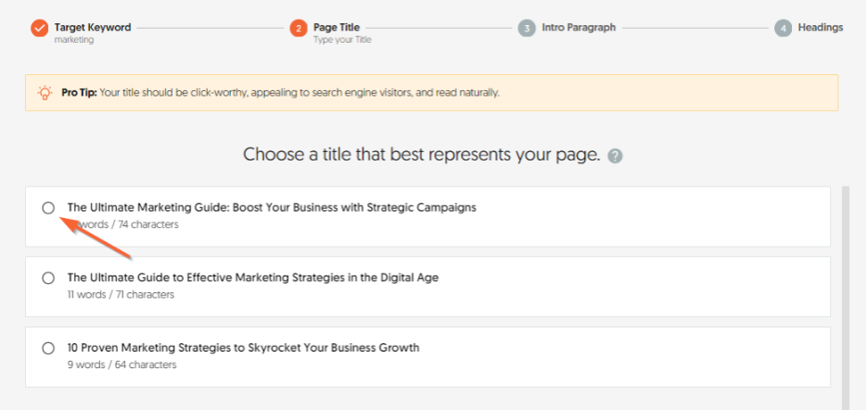
Task: Click the help question mark icon beside the heading
Action: (x=615, y=156)
